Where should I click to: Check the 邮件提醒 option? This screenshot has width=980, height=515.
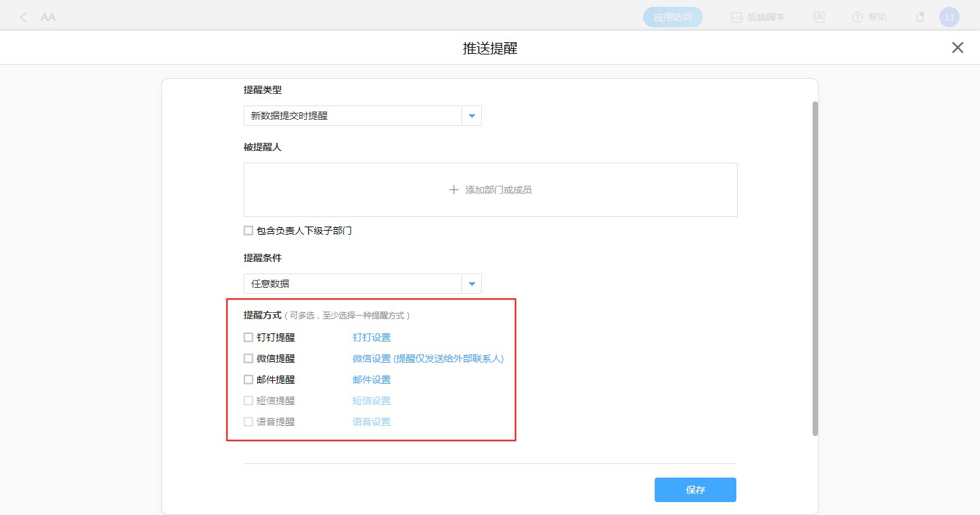[x=248, y=380]
